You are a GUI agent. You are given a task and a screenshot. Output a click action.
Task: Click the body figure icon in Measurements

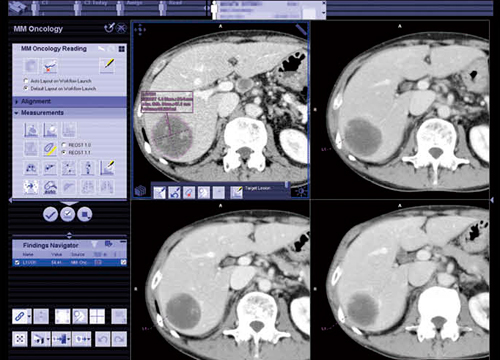[x=88, y=168]
